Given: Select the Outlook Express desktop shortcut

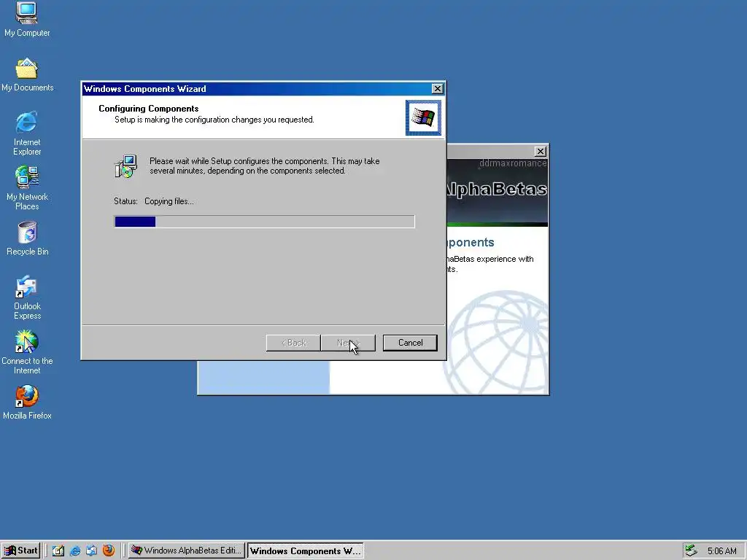Looking at the screenshot, I should point(27,297).
